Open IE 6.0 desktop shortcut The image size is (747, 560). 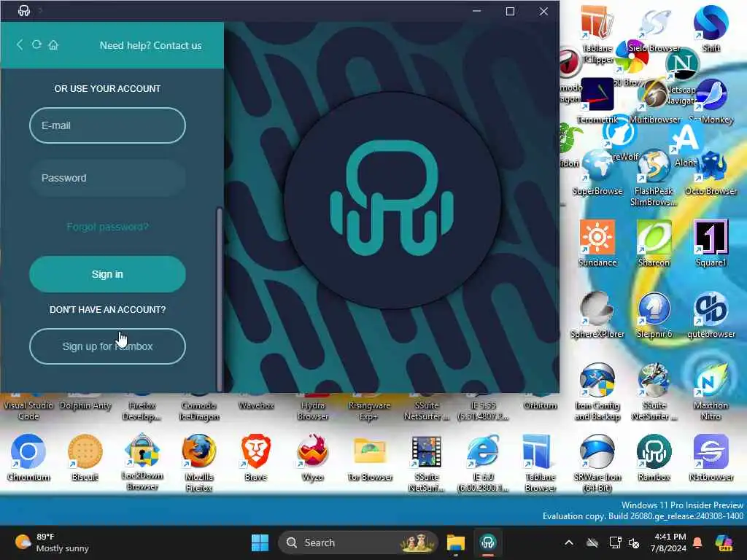coord(483,462)
